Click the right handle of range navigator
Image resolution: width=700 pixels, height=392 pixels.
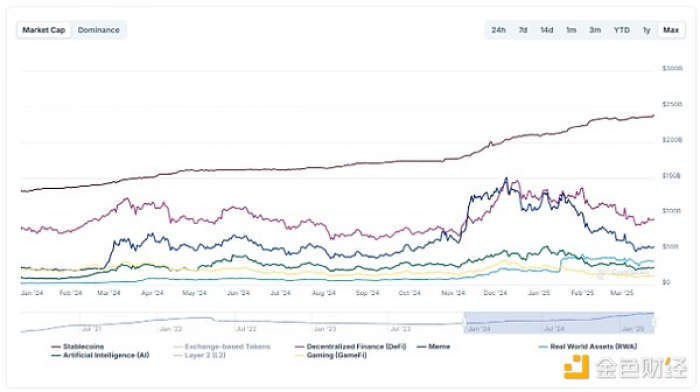(x=654, y=322)
